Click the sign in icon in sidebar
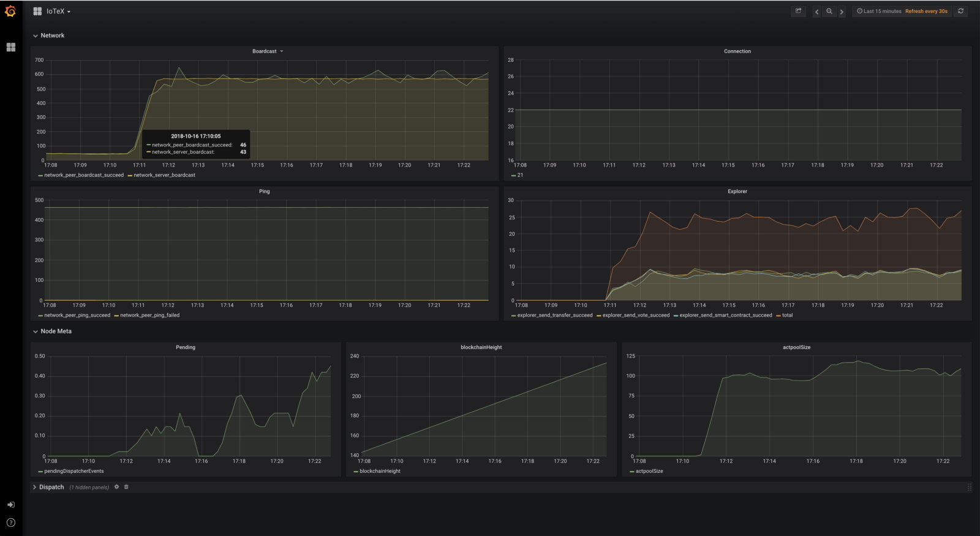Screen dimensions: 980x536 tap(11, 505)
